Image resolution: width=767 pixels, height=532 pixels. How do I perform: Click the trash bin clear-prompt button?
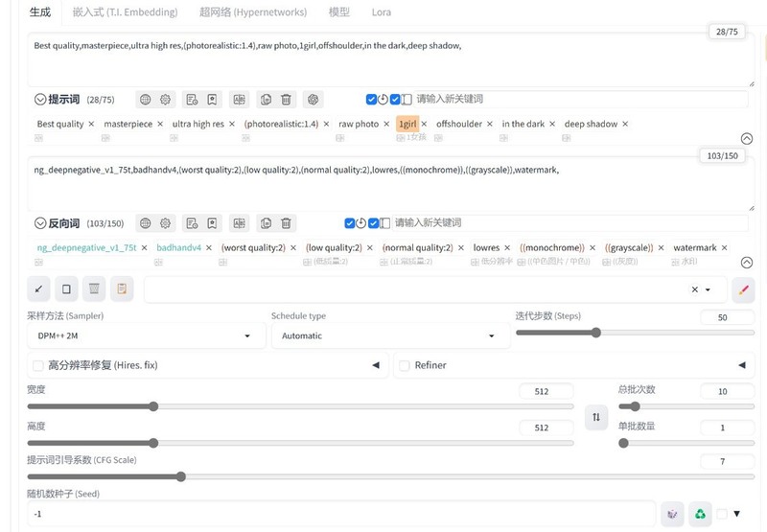[x=94, y=289]
